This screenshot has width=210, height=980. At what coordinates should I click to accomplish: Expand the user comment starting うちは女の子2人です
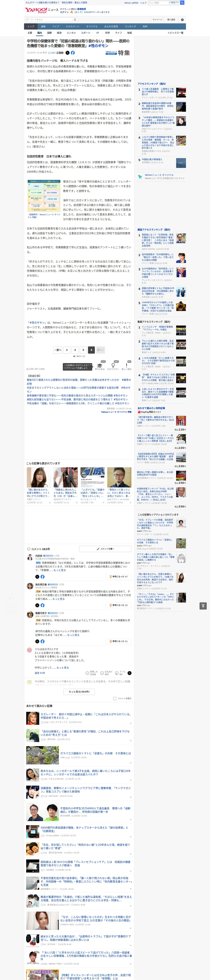tap(63, 668)
